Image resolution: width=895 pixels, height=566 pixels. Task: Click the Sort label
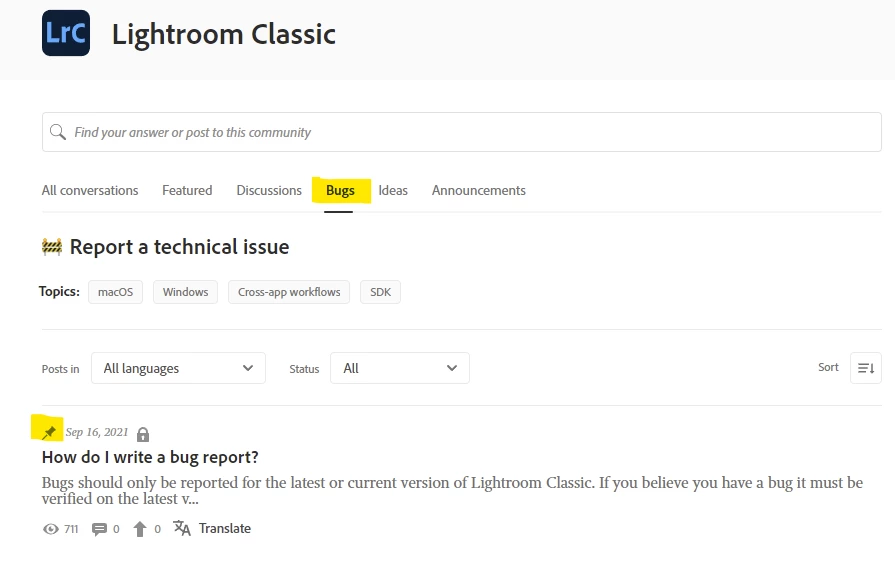coord(828,367)
